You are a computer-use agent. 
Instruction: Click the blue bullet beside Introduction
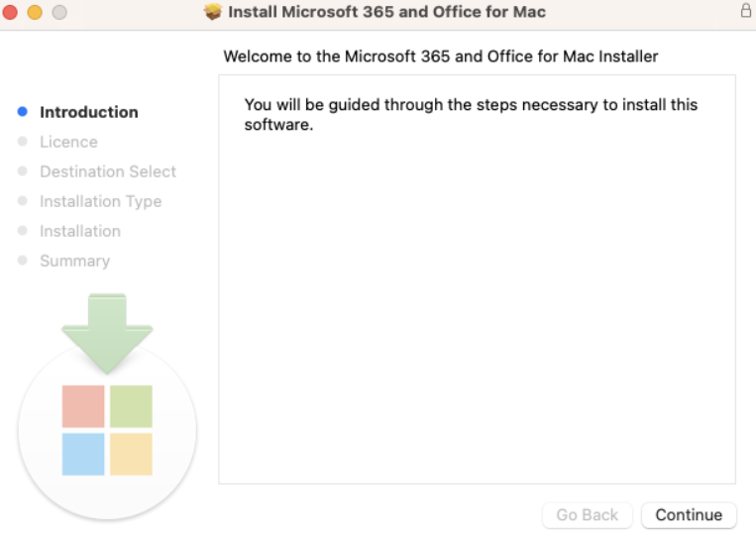pyautogui.click(x=22, y=112)
